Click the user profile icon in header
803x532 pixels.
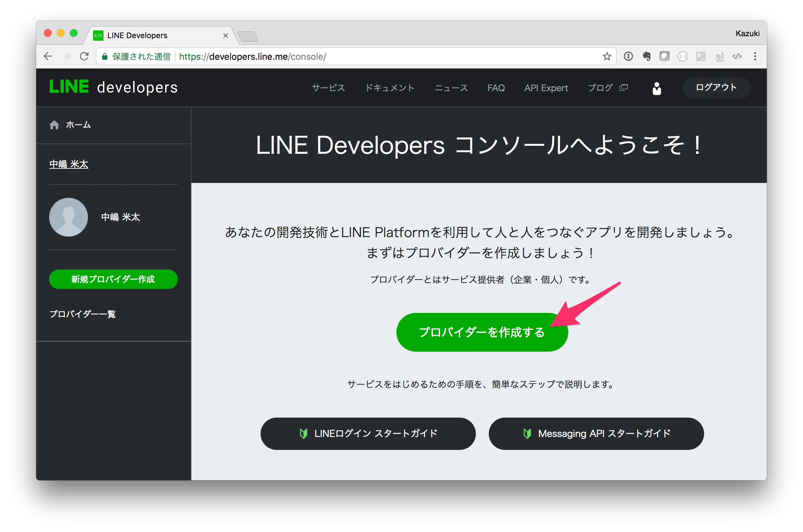click(657, 88)
